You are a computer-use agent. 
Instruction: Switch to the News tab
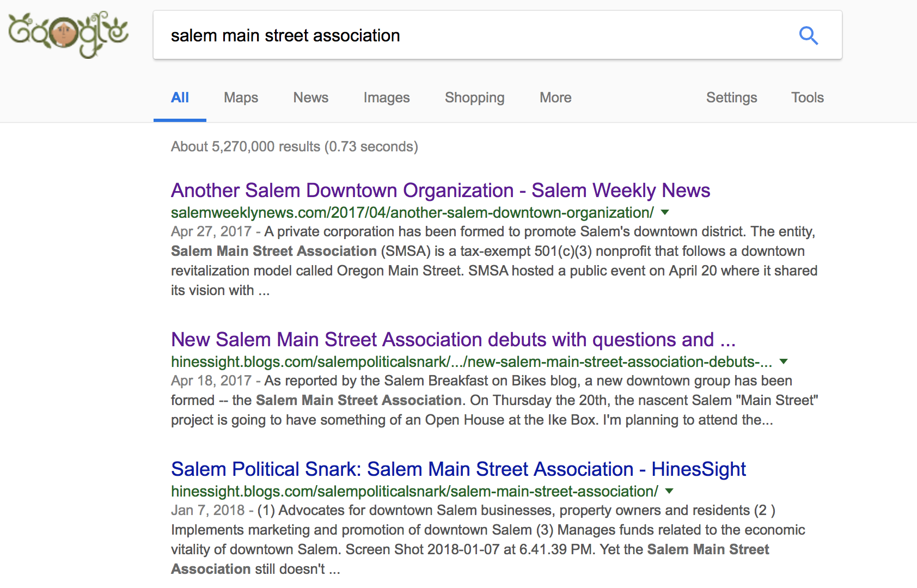tap(310, 97)
